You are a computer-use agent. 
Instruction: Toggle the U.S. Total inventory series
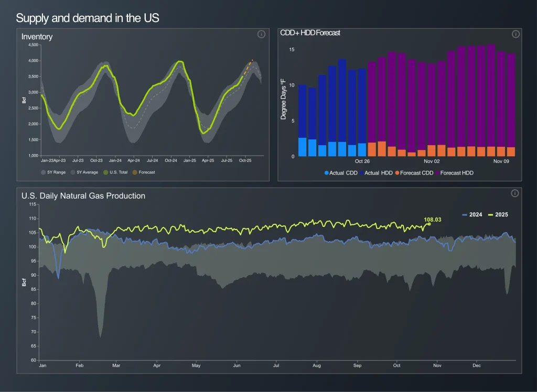click(115, 172)
